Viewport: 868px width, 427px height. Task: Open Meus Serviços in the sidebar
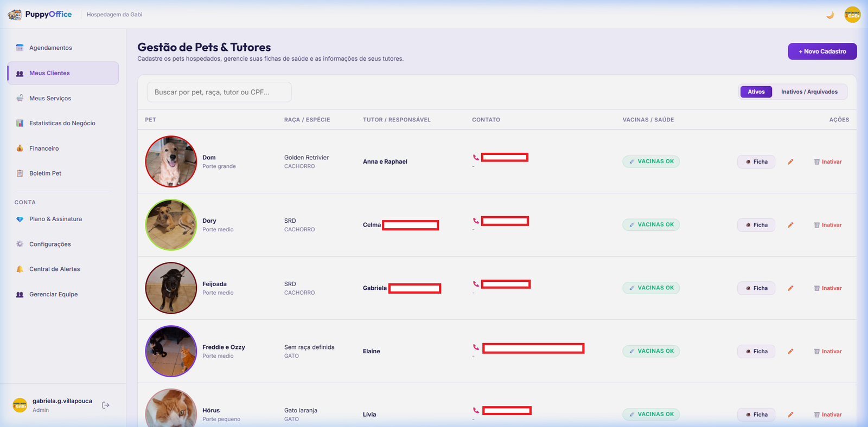pos(63,98)
